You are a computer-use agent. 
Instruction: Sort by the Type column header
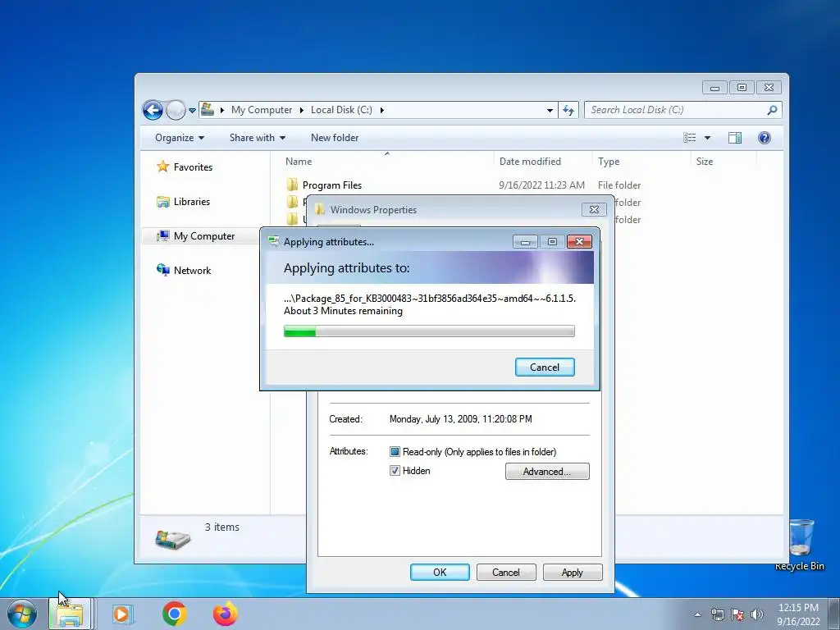[609, 162]
